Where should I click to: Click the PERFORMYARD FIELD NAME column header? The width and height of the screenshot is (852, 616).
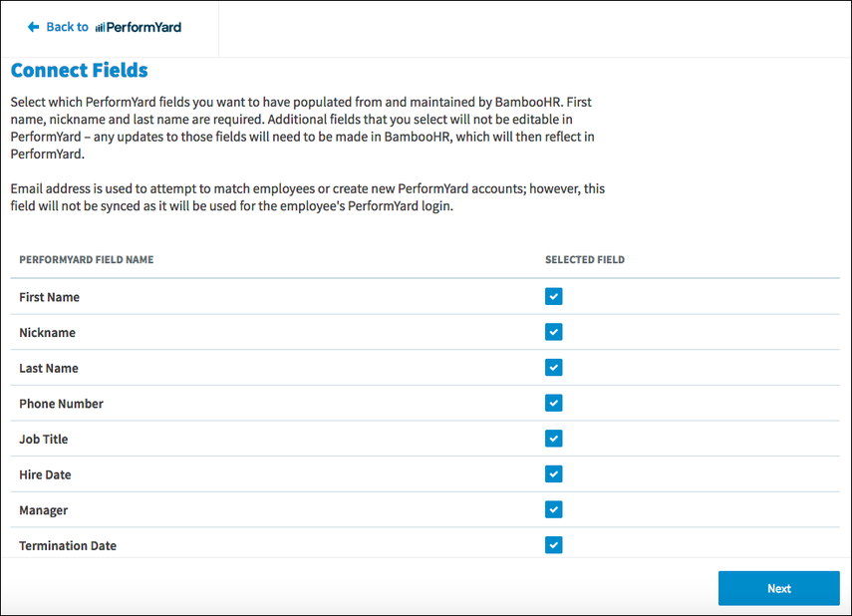(87, 259)
